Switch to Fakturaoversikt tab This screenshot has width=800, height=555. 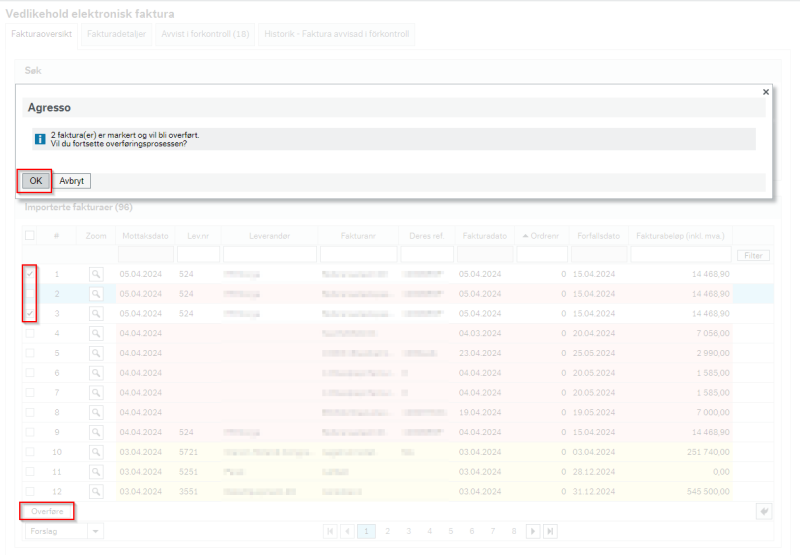coord(41,34)
